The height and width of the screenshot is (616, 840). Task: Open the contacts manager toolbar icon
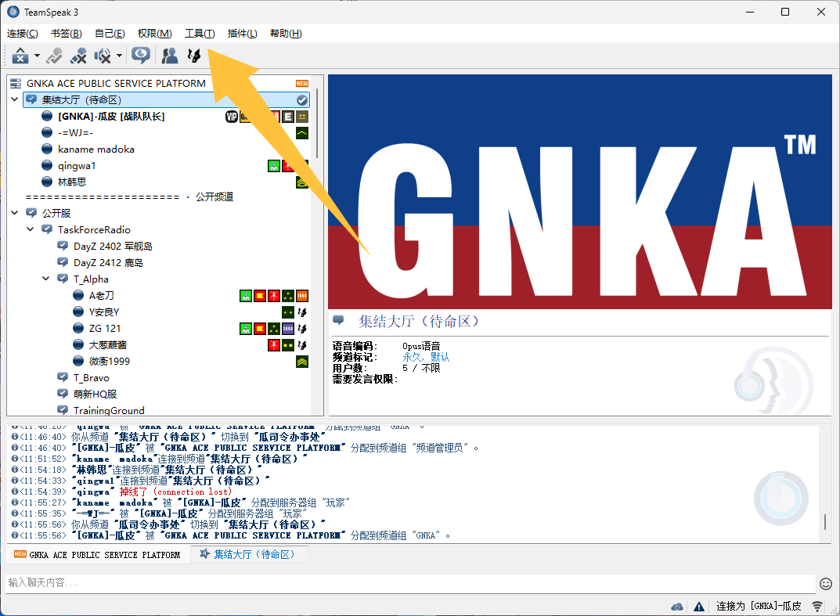point(170,55)
